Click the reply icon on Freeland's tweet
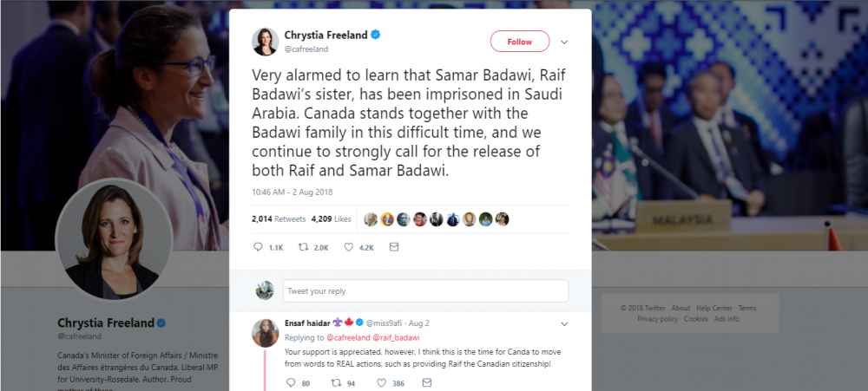This screenshot has width=868, height=391. 258,247
